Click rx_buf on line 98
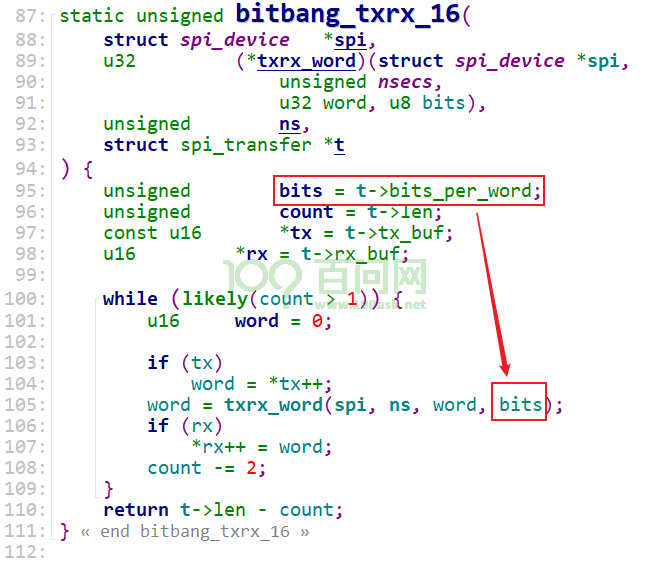The image size is (648, 569). (367, 254)
